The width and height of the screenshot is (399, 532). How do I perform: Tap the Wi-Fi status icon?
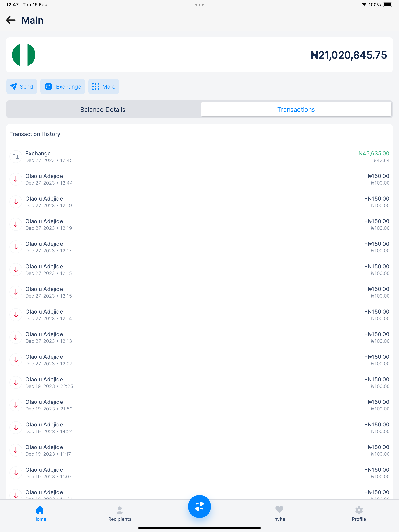tap(364, 4)
